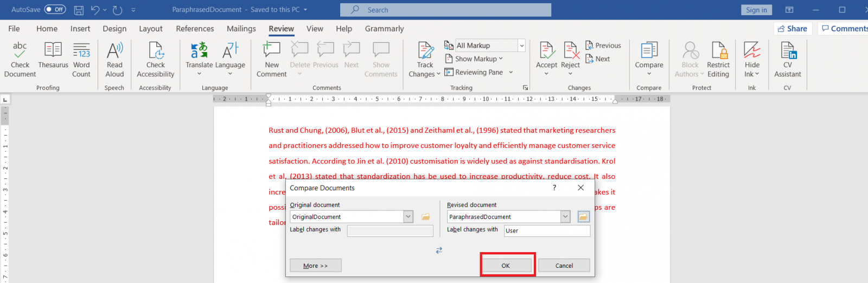This screenshot has height=283, width=868.
Task: Click the Sign in button
Action: coord(756,10)
